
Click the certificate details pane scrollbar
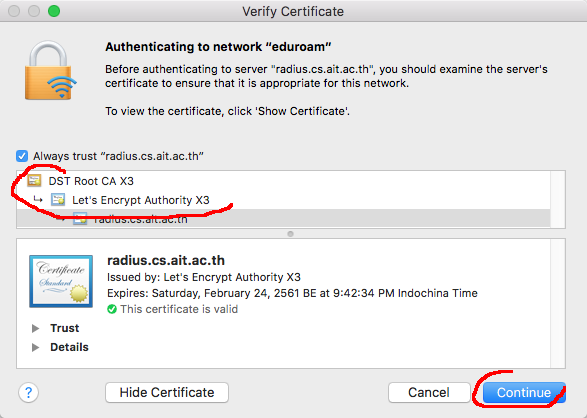point(557,303)
